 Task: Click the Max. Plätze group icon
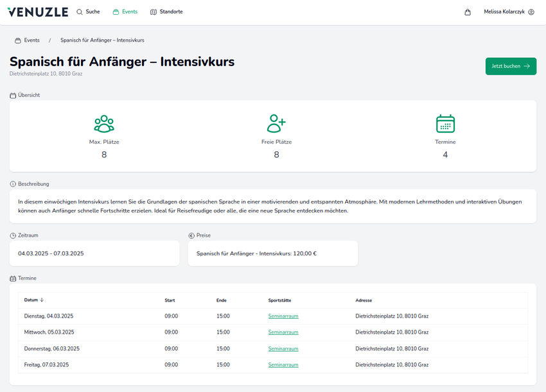coord(104,123)
